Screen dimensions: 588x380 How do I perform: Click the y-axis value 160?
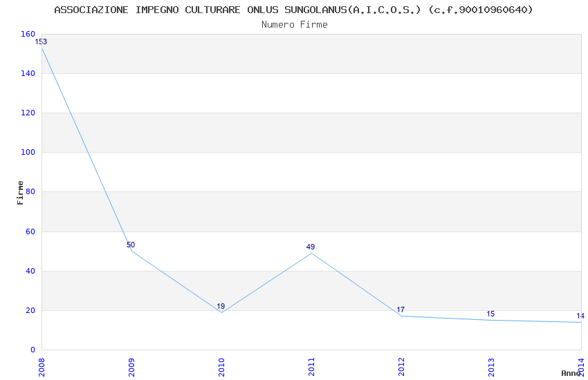tap(28, 34)
